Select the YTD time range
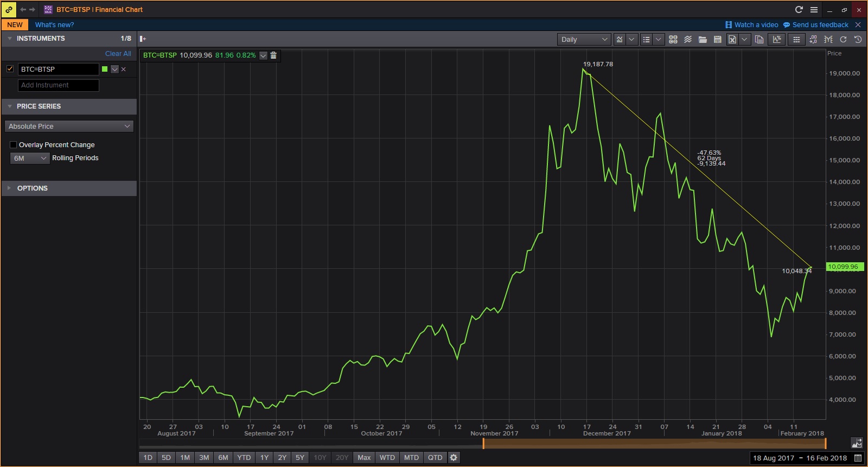This screenshot has width=868, height=467. coord(244,458)
